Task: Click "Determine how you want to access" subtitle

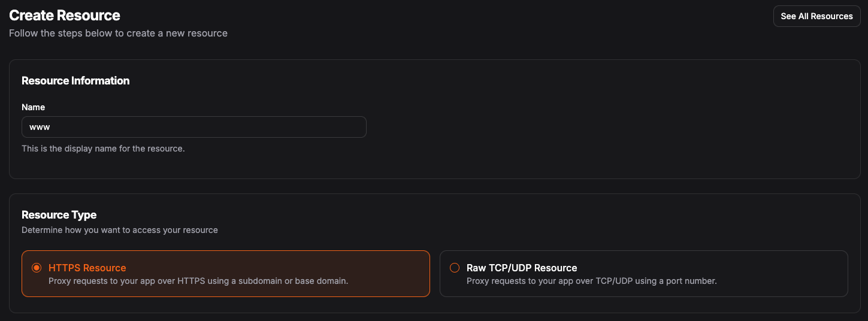Action: pyautogui.click(x=120, y=230)
